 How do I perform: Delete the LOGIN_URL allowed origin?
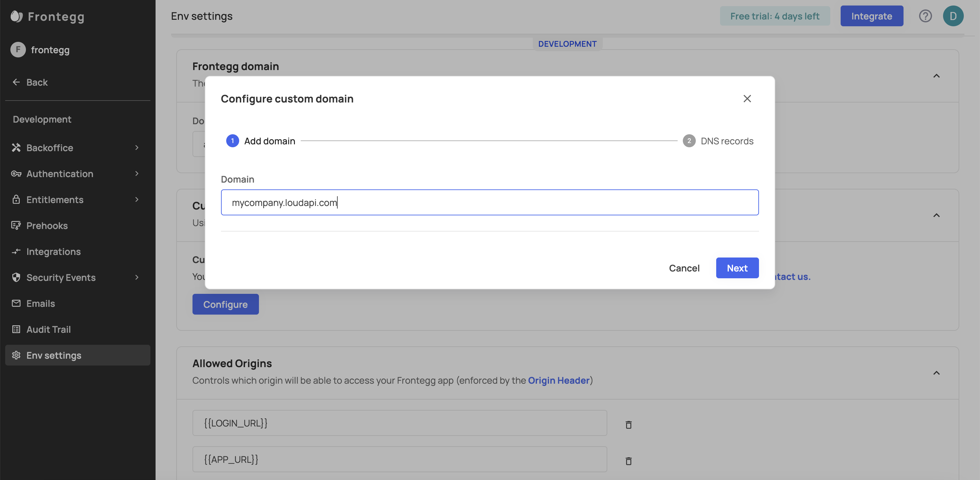pyautogui.click(x=628, y=425)
